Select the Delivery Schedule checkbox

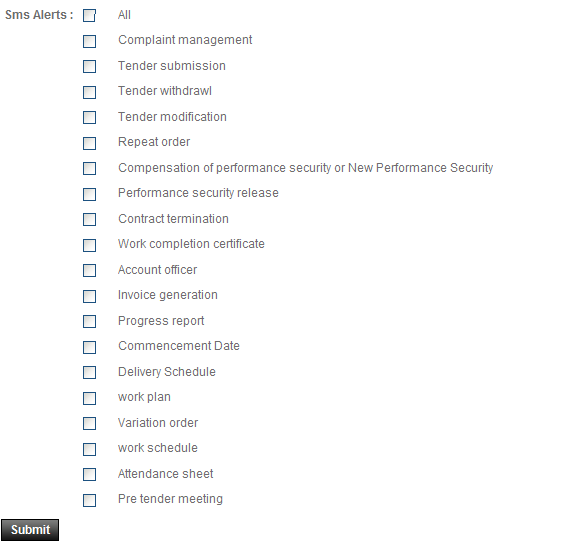pos(89,372)
